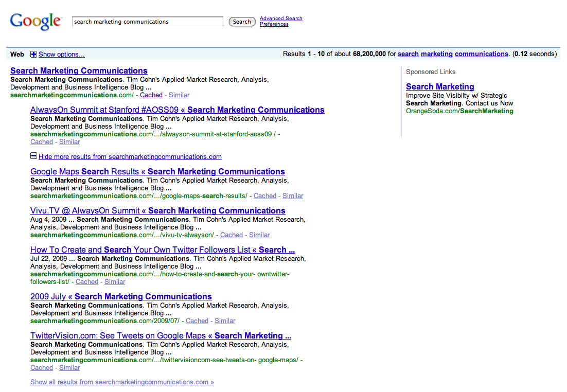The width and height of the screenshot is (567, 392).
Task: Click the search query input field
Action: (x=148, y=22)
